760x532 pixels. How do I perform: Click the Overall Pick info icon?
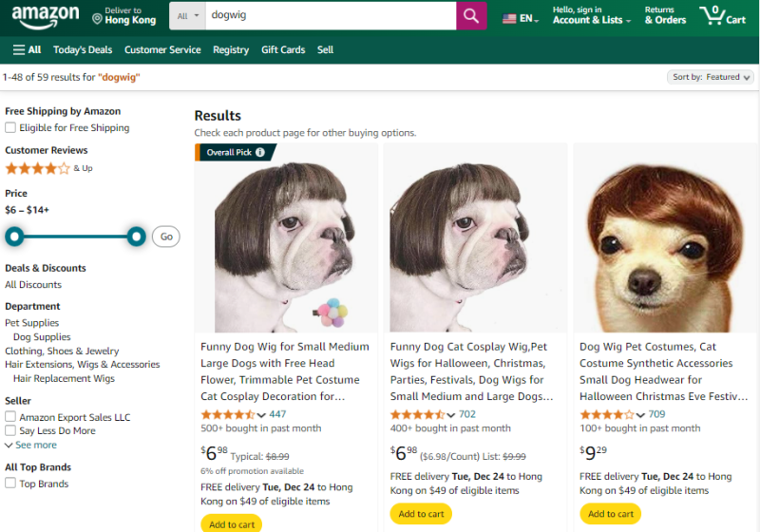tap(260, 152)
